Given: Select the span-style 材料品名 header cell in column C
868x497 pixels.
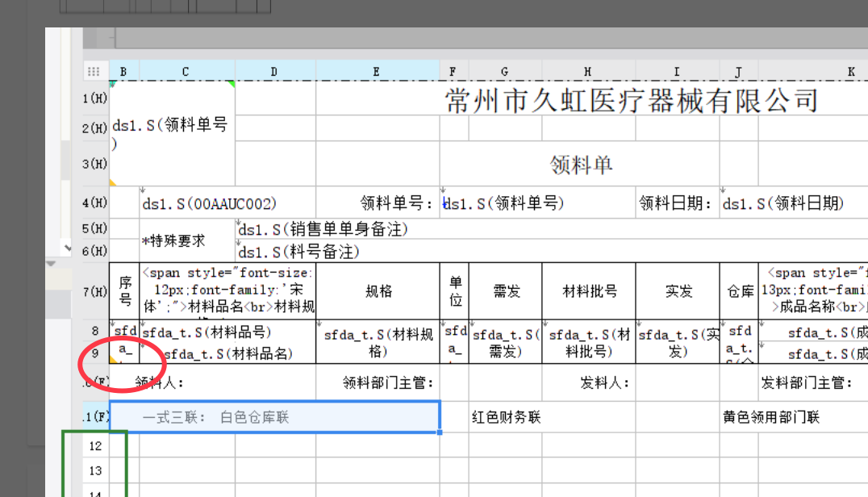Looking at the screenshot, I should [227, 291].
